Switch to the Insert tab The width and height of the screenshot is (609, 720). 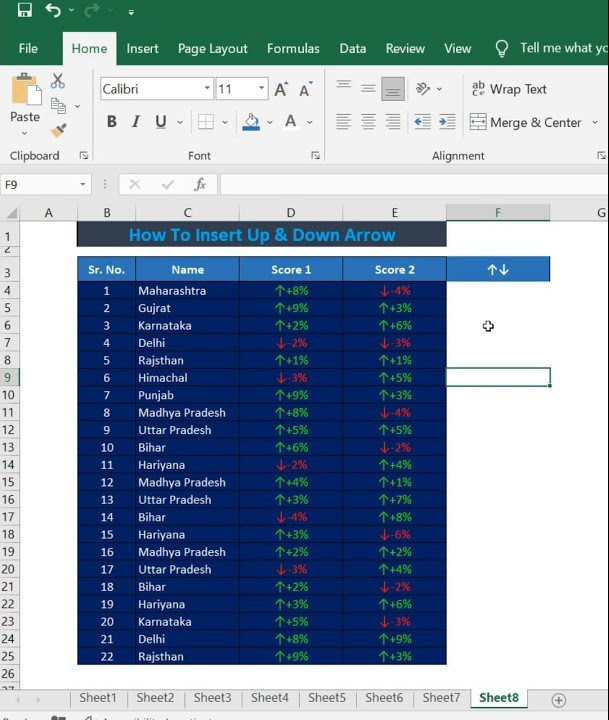pyautogui.click(x=142, y=48)
